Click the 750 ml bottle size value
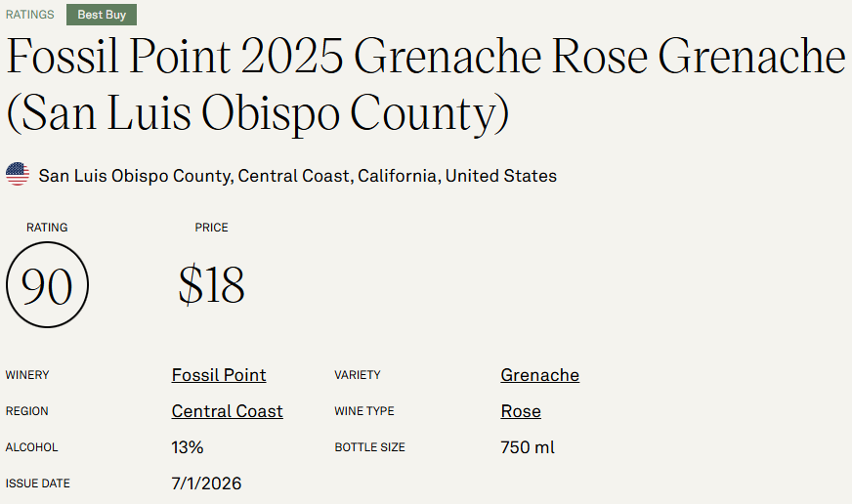This screenshot has height=504, width=852. (x=528, y=447)
